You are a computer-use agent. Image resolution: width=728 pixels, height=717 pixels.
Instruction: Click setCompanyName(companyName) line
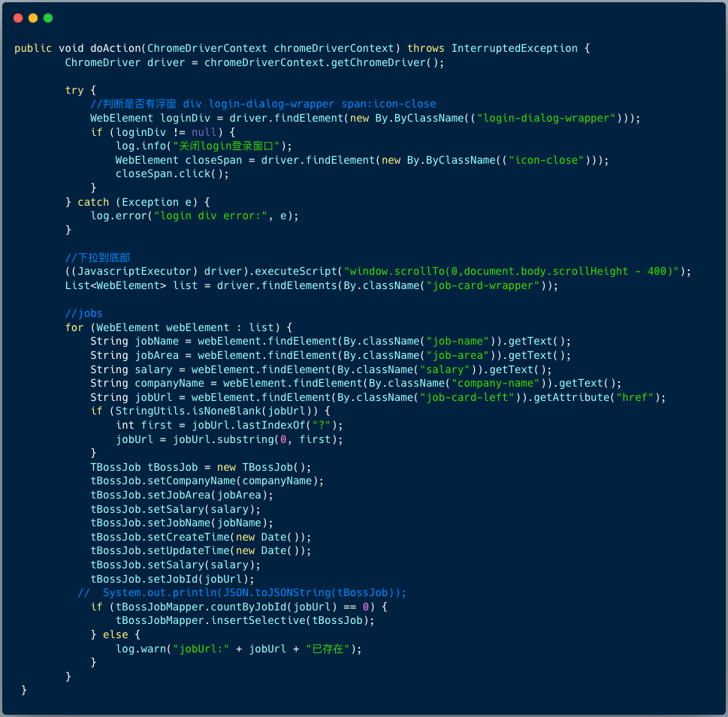tap(207, 481)
